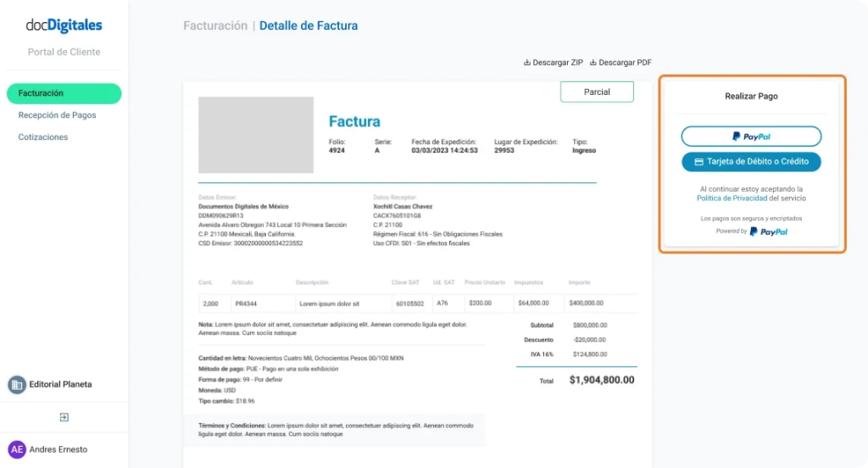
Task: Click the Factura title heading
Action: 354,121
